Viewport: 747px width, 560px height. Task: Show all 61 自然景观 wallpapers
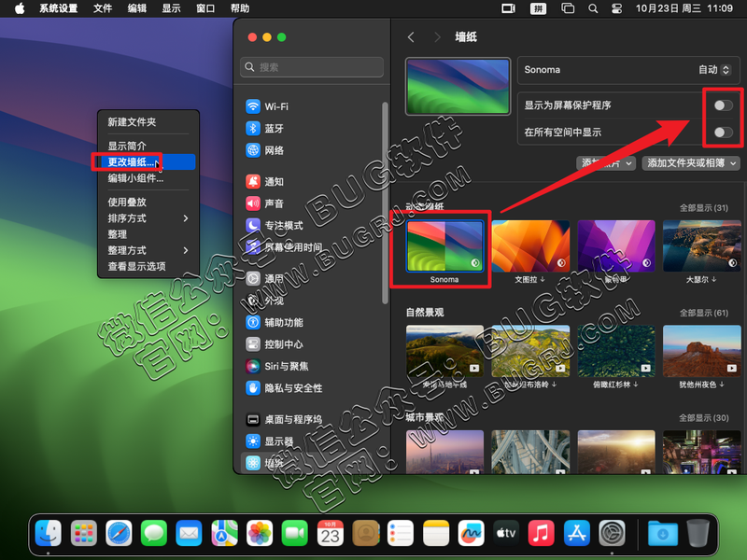[704, 313]
